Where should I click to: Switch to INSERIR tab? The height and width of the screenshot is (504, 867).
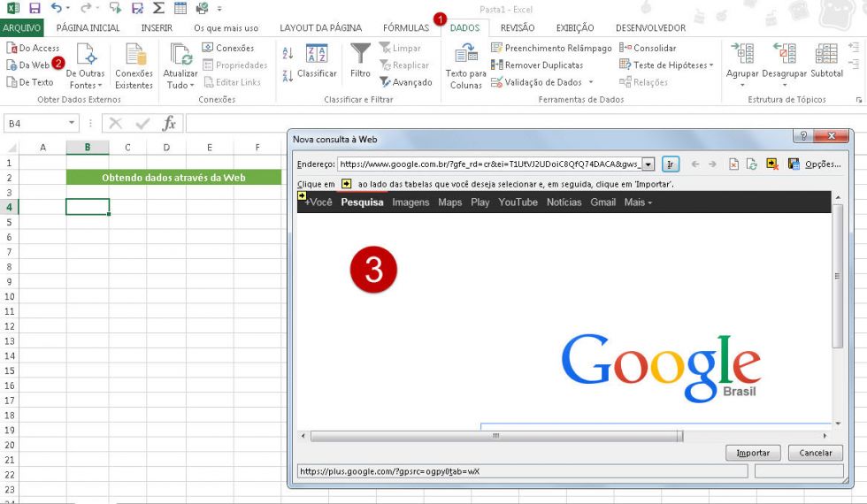click(157, 27)
